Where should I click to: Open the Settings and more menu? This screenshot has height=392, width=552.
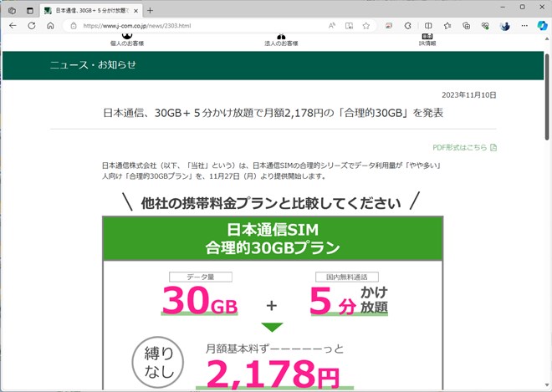coord(524,26)
